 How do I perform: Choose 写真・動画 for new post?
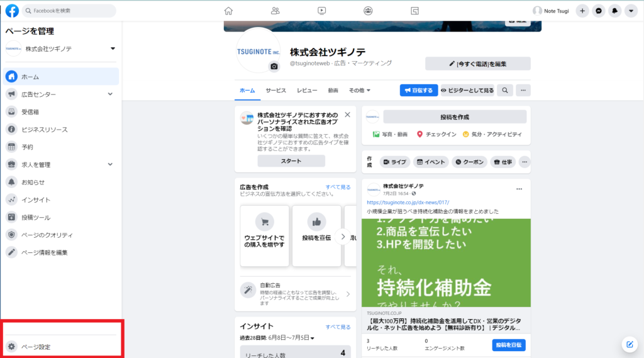[390, 135]
